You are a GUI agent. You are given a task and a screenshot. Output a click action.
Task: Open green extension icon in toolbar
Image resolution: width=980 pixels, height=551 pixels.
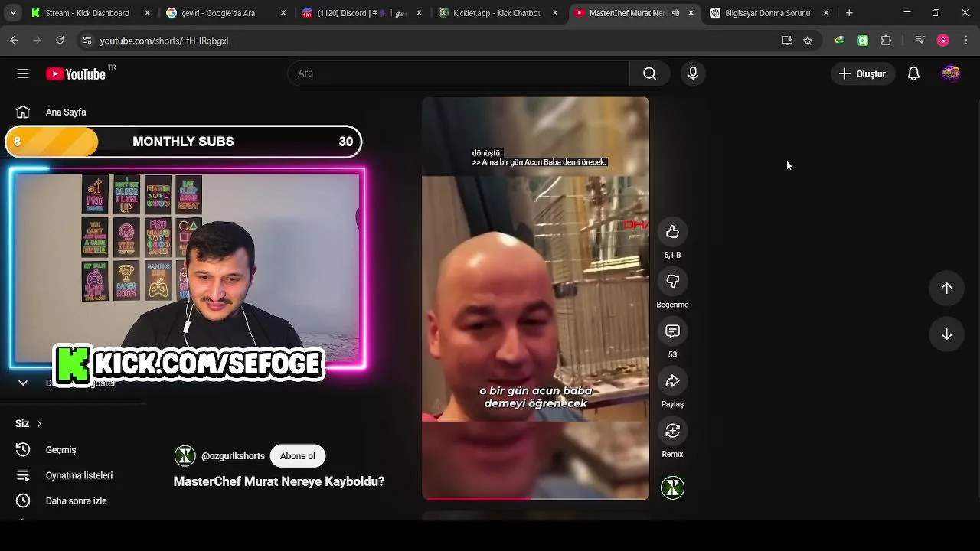pos(863,41)
